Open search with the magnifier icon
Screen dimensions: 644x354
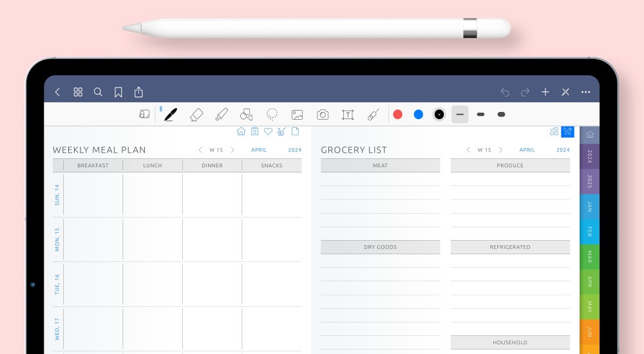(98, 92)
